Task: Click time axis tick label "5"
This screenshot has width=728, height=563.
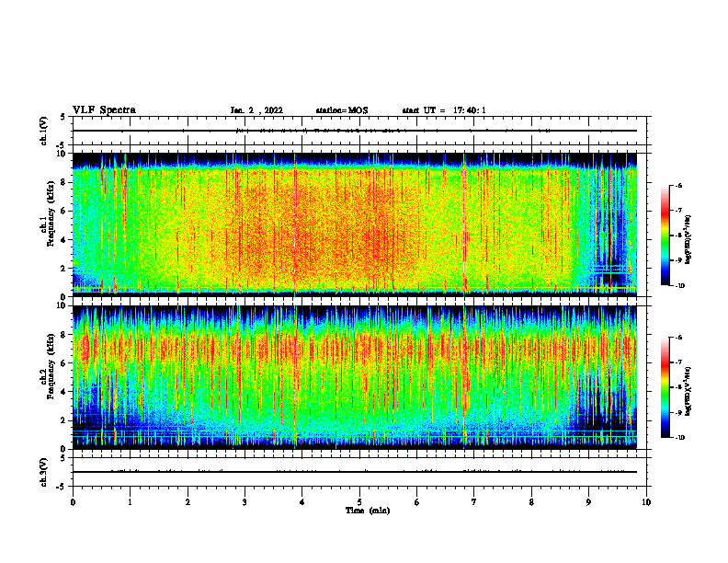Action: (359, 502)
